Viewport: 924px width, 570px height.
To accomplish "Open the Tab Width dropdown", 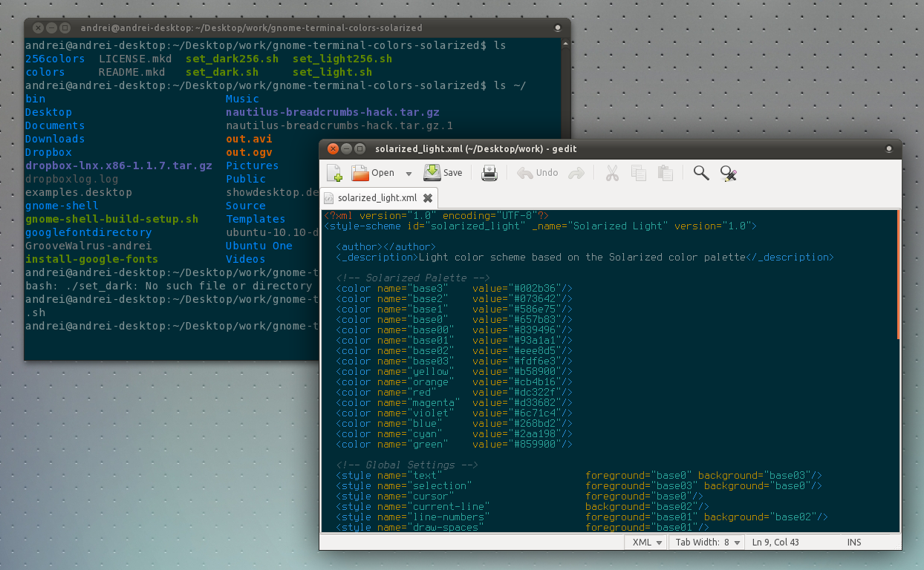I will [x=707, y=543].
